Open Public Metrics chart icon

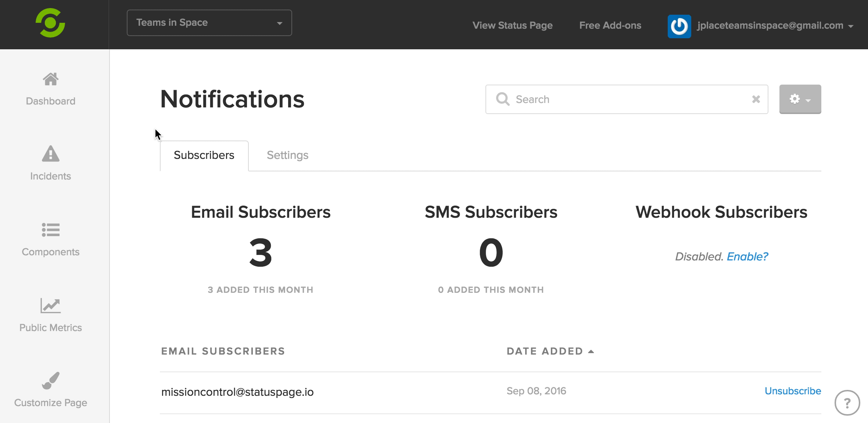pyautogui.click(x=50, y=306)
